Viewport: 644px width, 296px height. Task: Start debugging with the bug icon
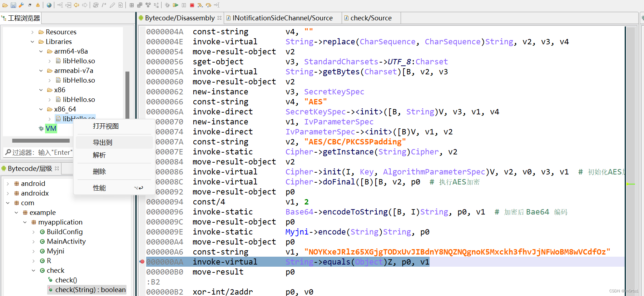click(x=167, y=5)
